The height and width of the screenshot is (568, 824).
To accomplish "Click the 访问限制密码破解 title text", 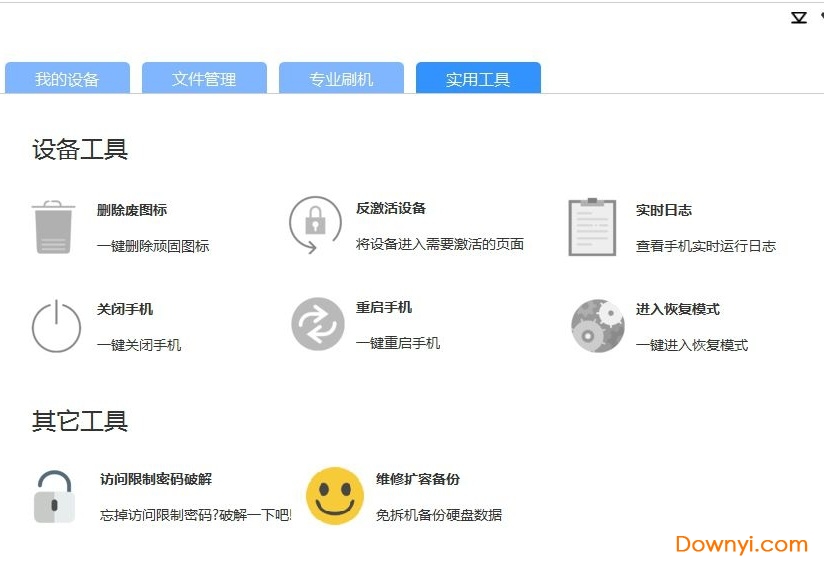I will pyautogui.click(x=156, y=479).
